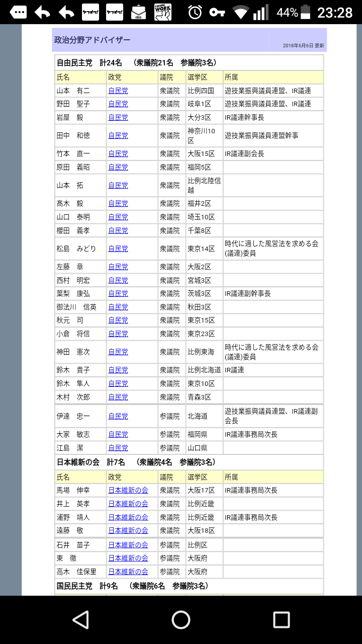This screenshot has width=362, height=644.
Task: Open 自民党 link in 山本 拓 row
Action: (x=118, y=185)
